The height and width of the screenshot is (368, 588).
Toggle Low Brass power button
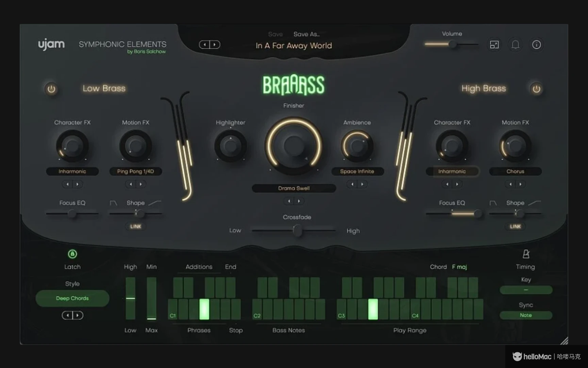(51, 89)
